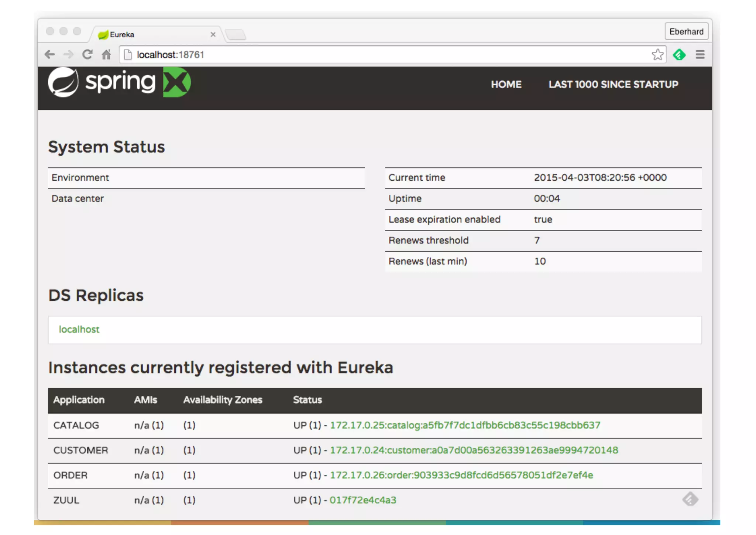Click the Data center row label
The width and height of the screenshot is (756, 535).
[x=78, y=198]
